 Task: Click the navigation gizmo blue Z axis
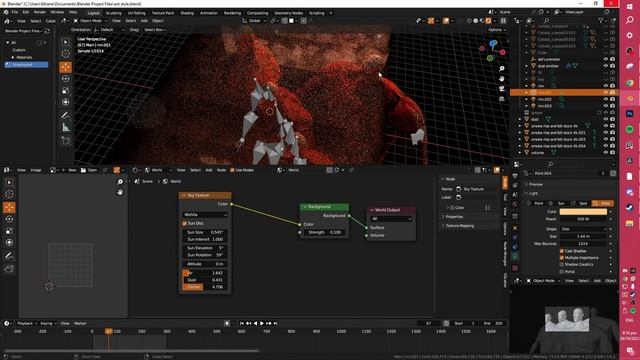click(493, 43)
